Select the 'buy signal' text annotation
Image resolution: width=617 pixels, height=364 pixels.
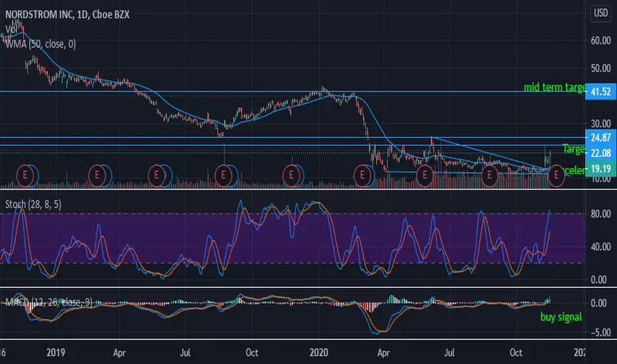pos(561,317)
